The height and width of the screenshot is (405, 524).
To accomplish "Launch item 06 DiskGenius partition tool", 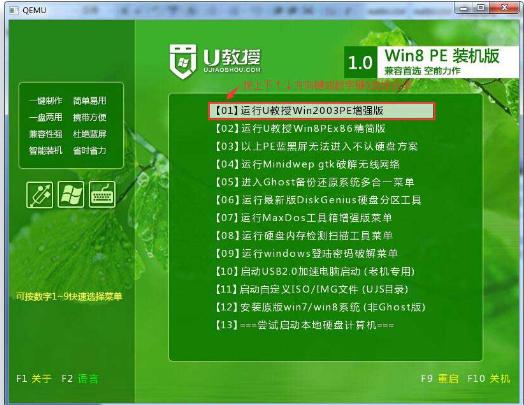I will pyautogui.click(x=318, y=200).
